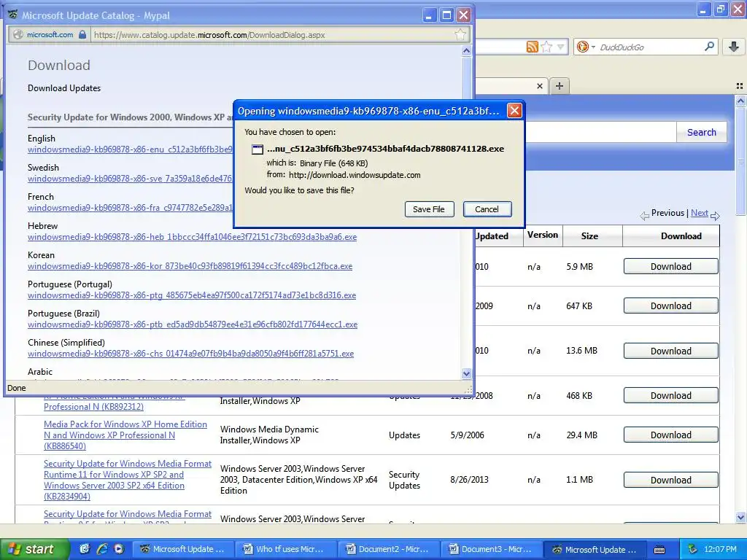Click the previous page arrow icon
Screen dimensions: 747x560
tap(645, 216)
